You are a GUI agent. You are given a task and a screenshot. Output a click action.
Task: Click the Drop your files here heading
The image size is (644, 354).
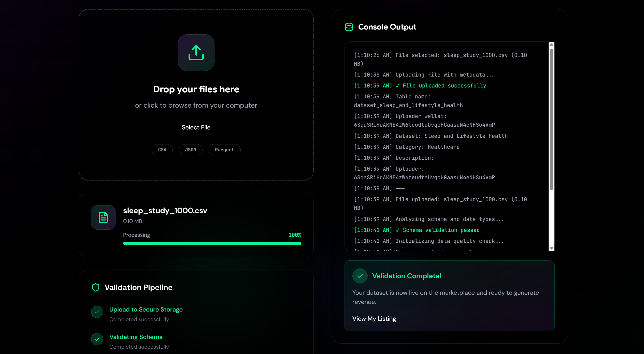tap(196, 89)
